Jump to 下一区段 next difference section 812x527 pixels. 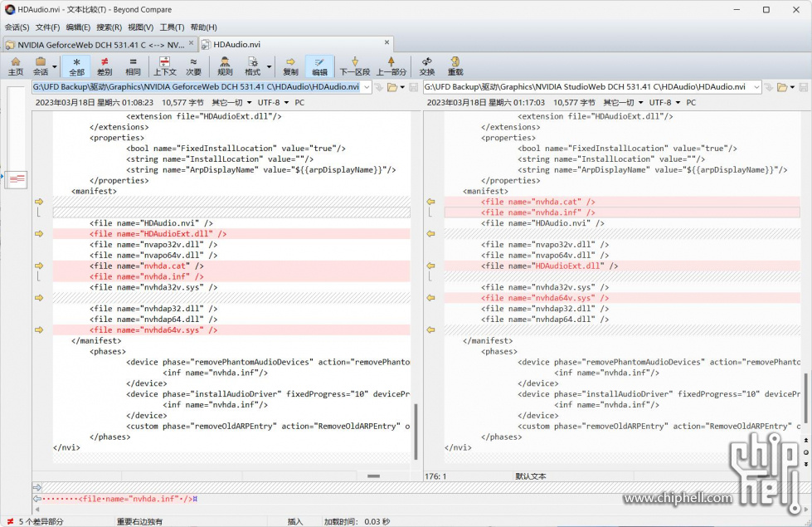point(355,66)
